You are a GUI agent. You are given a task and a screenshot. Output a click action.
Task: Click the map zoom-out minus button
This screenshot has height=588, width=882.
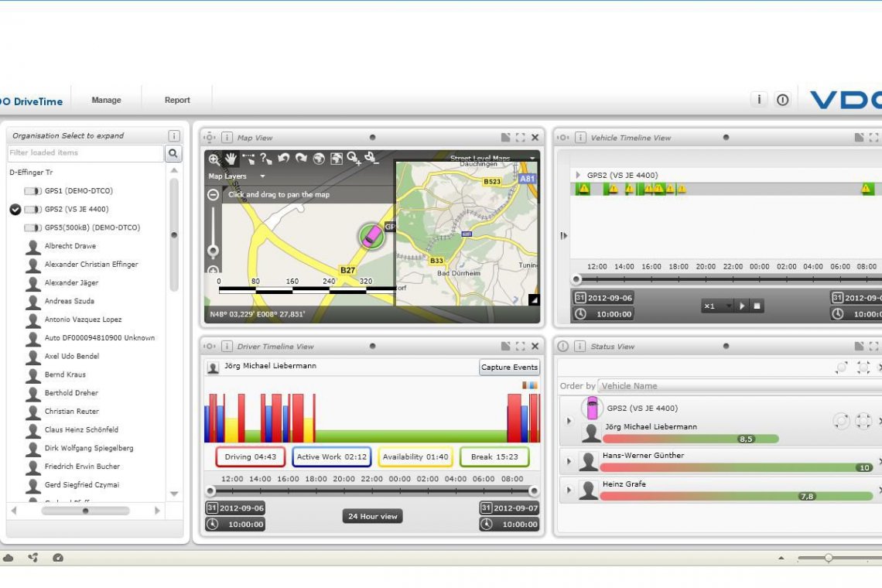click(x=214, y=195)
